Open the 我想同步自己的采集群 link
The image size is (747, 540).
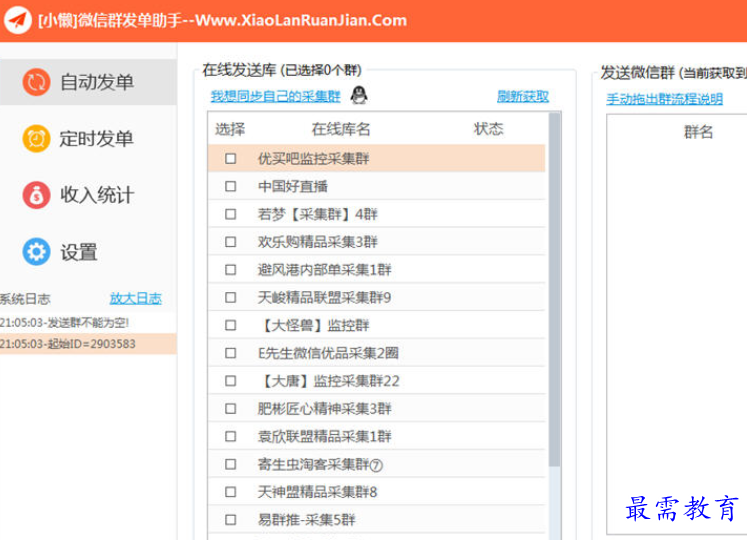point(276,96)
